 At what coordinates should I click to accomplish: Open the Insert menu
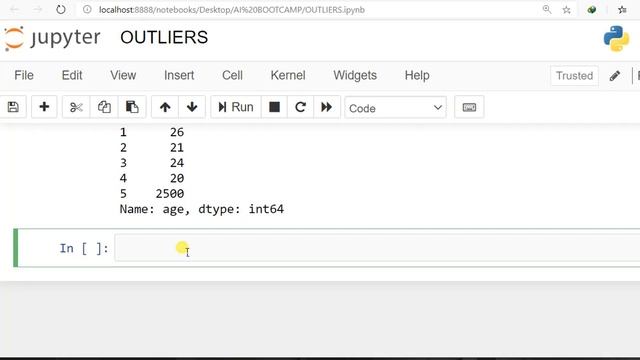pos(179,75)
